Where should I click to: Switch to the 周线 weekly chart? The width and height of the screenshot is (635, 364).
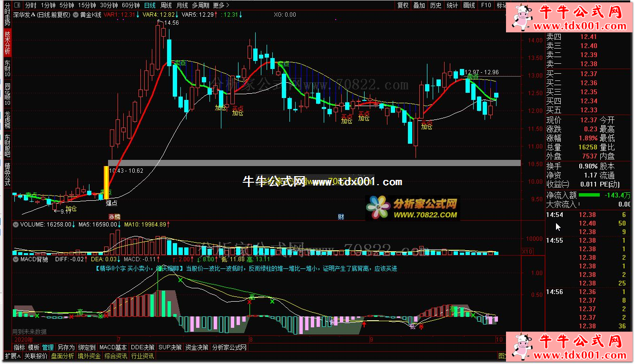[166, 5]
